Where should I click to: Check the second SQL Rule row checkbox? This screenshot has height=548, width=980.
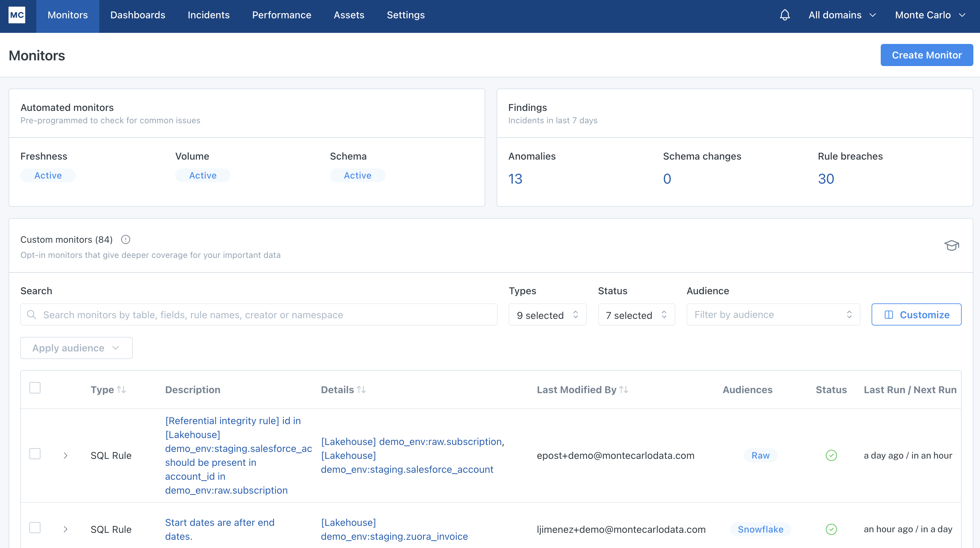click(x=35, y=527)
